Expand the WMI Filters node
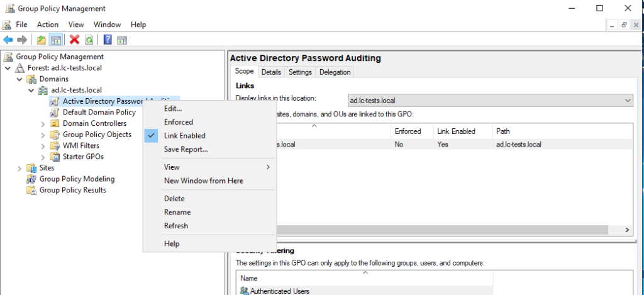The image size is (644, 295). pyautogui.click(x=43, y=145)
